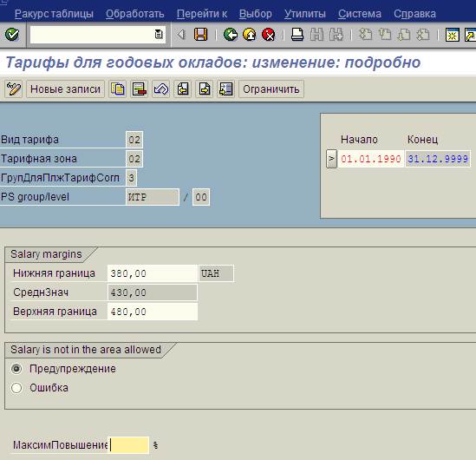Click the Find binoculars icon

tap(316, 35)
